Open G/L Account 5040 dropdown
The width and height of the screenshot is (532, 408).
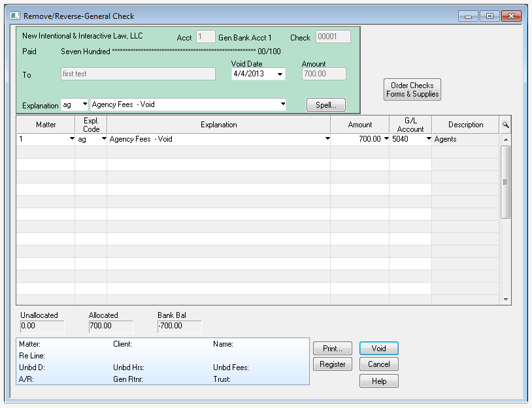(x=429, y=139)
